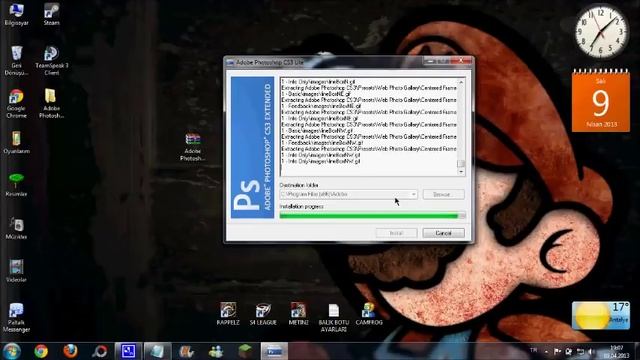
Task: Click the Show desktop strip
Action: point(637,351)
